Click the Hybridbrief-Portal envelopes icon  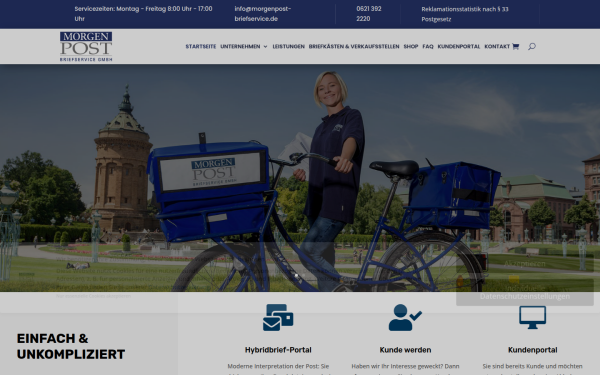pos(278,317)
